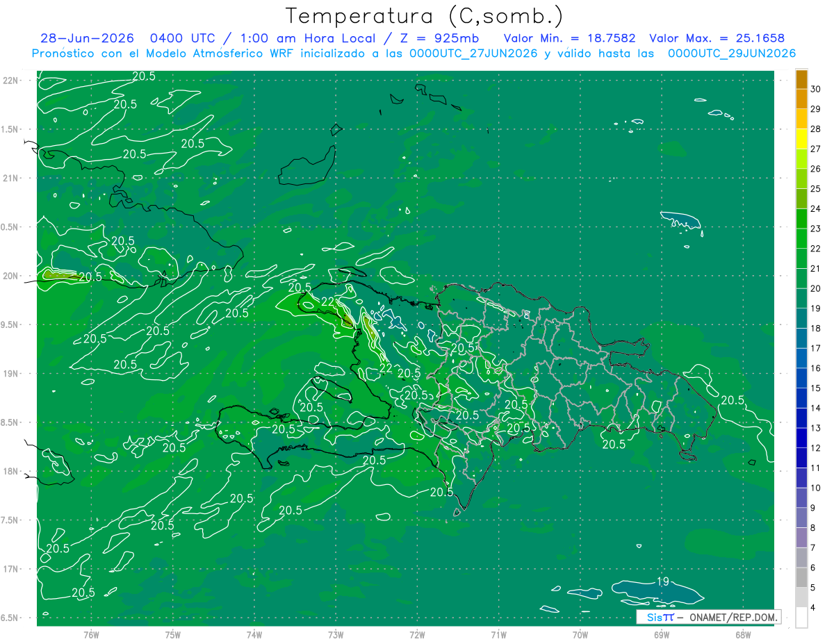Click the "68W" longitude axis label
834x644 pixels.
coord(742,634)
